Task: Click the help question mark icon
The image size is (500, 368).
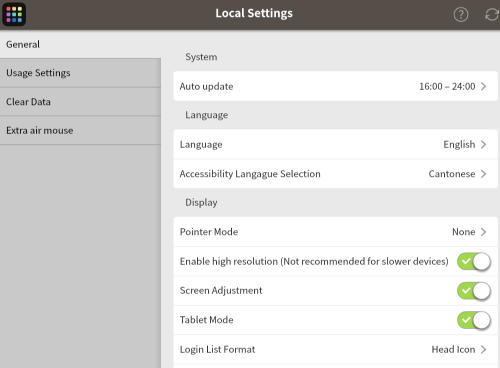Action: coord(461,15)
